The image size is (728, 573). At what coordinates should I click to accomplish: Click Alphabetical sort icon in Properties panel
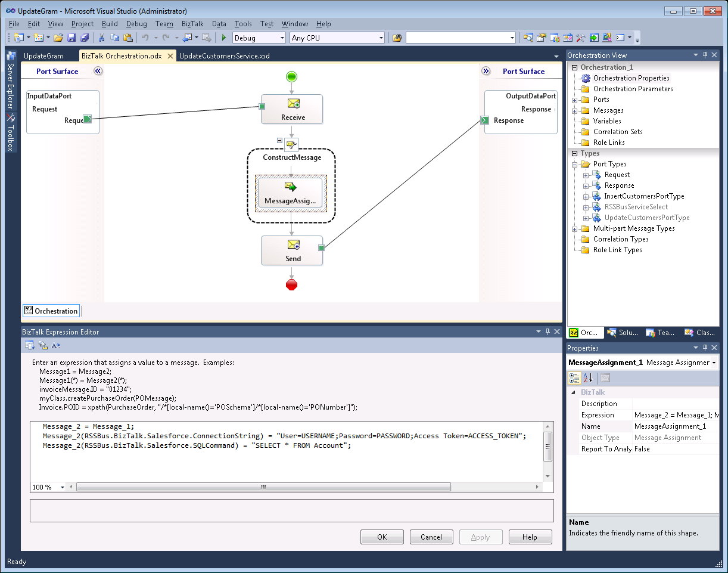point(587,378)
